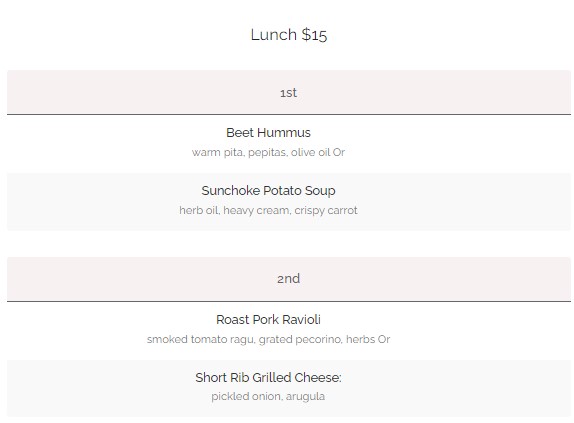Pick the Short Rib Grilled Cheese title
The image size is (574, 423).
pos(268,377)
